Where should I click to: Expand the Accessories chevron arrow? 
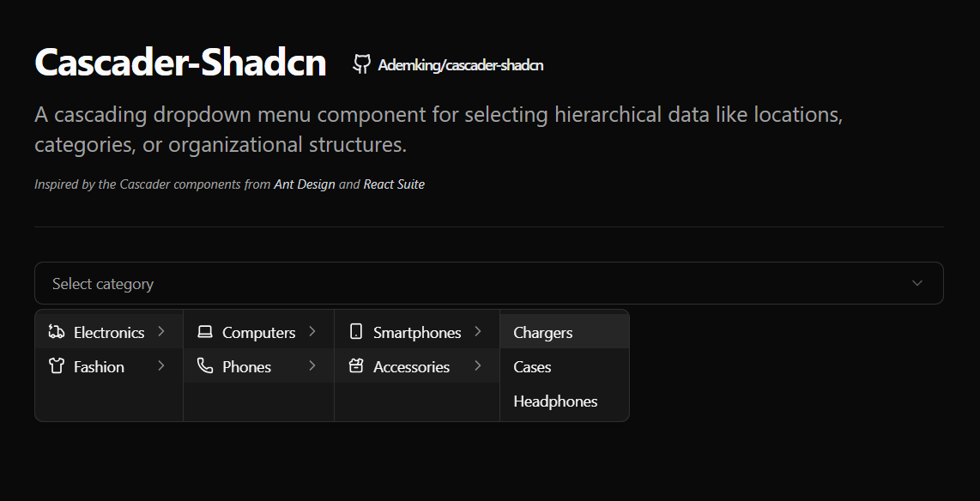478,366
